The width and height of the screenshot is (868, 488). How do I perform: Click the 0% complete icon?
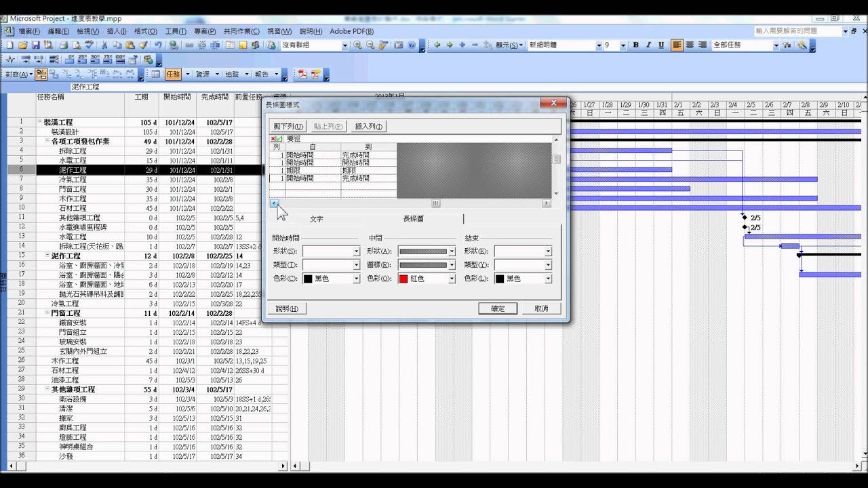pos(71,60)
